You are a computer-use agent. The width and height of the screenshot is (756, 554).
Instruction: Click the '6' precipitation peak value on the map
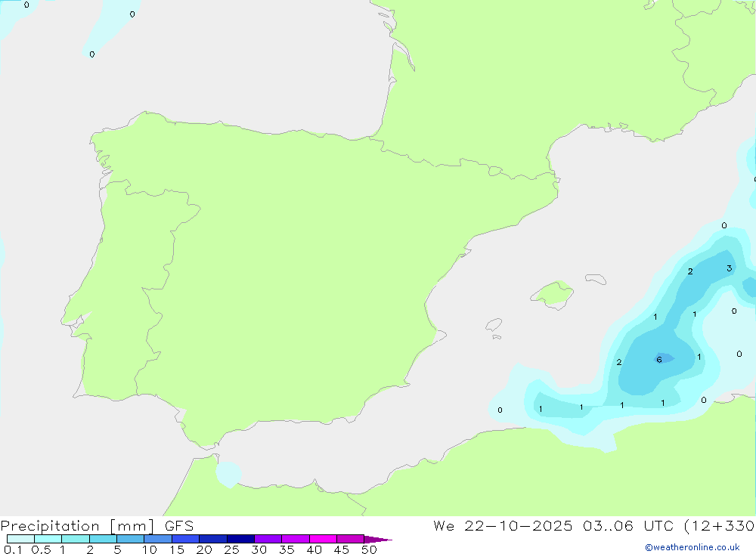point(659,360)
